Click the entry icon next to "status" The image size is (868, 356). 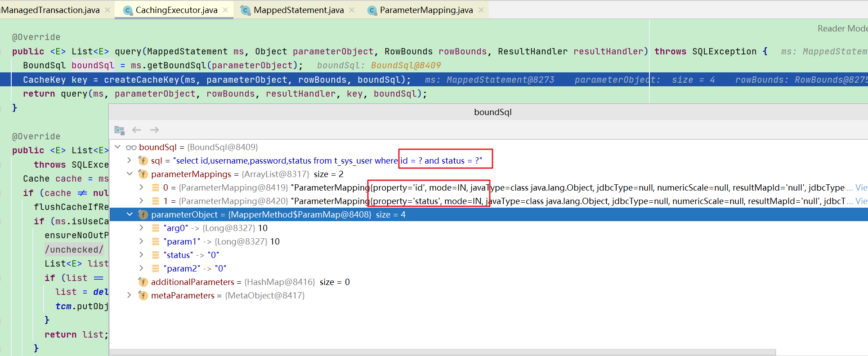[155, 255]
